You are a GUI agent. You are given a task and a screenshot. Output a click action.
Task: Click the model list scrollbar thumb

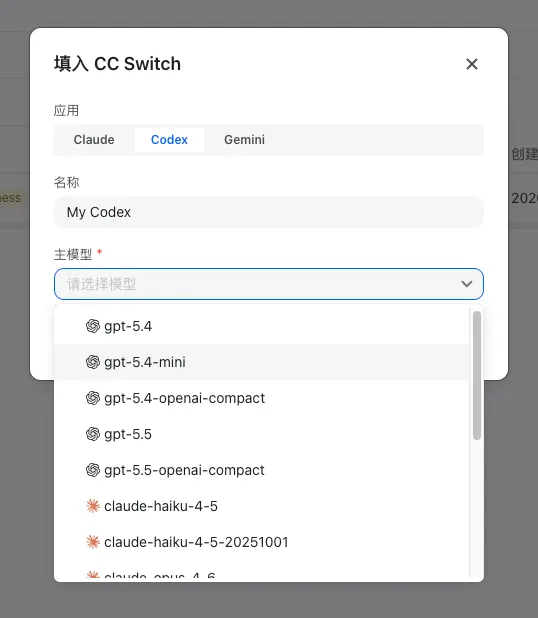click(477, 375)
